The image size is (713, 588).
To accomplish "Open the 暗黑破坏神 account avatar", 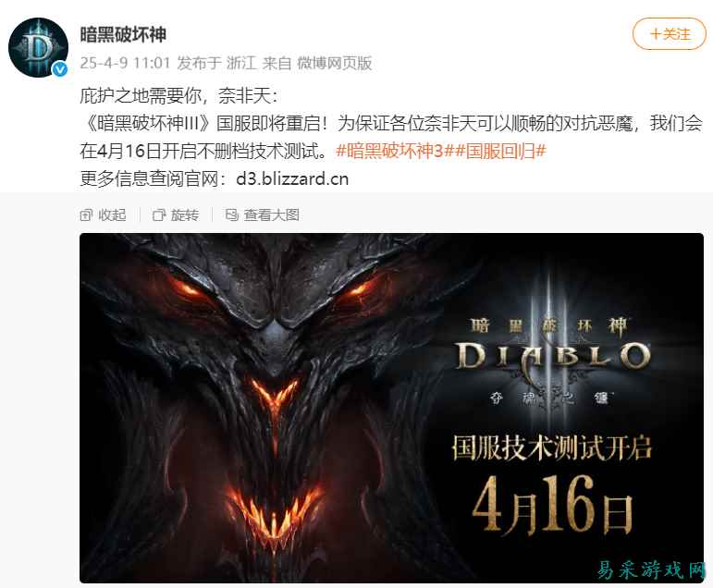I will [38, 47].
